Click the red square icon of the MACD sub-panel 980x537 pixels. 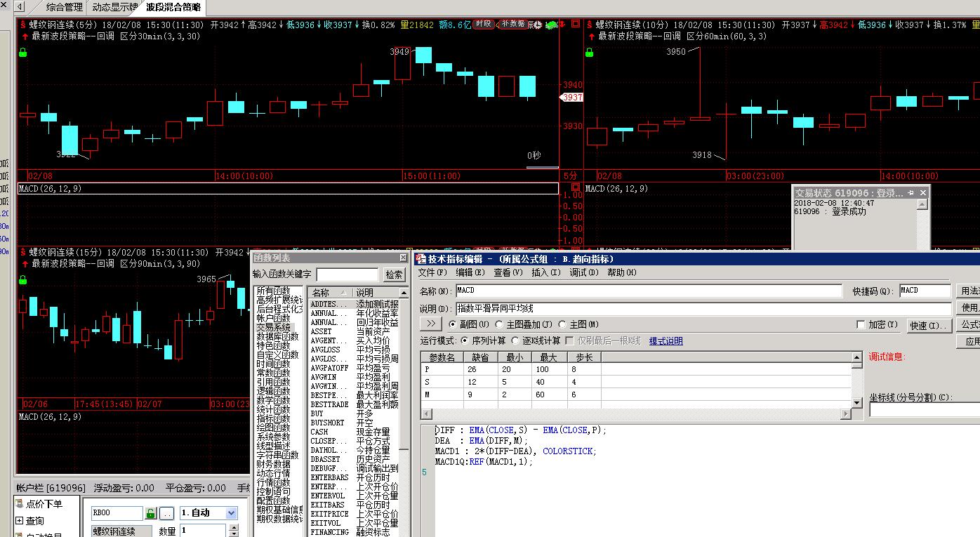coord(576,188)
